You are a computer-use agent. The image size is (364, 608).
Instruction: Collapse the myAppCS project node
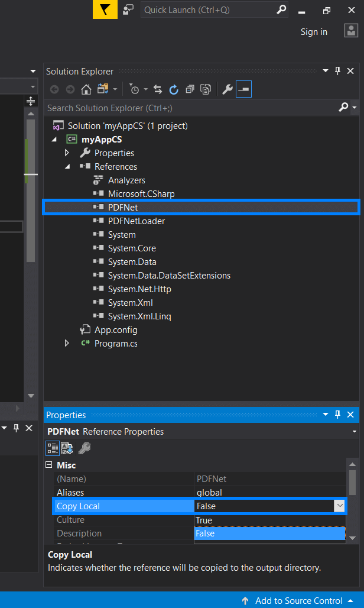[x=54, y=139]
